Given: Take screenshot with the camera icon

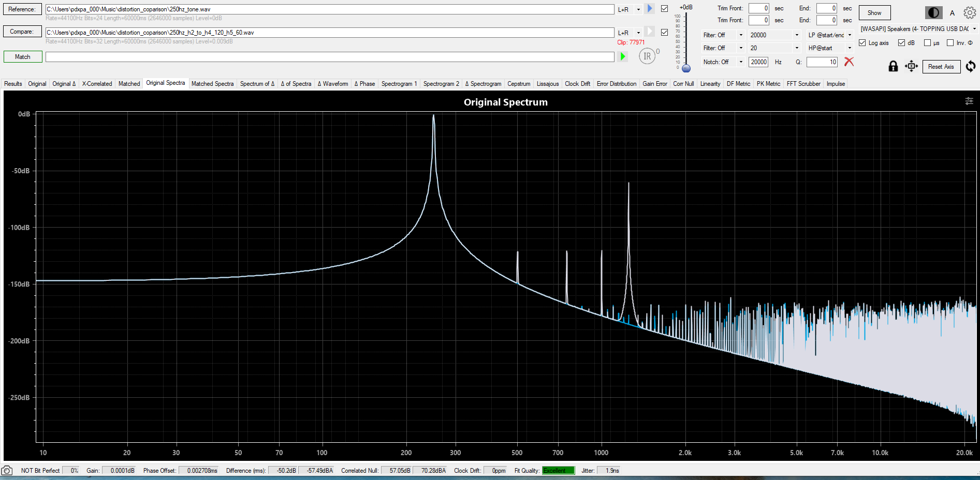Looking at the screenshot, I should [x=7, y=471].
